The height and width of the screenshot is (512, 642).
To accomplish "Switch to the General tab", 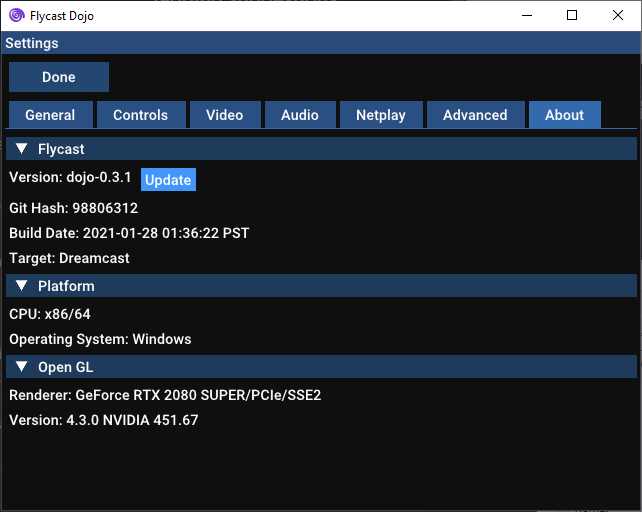I will click(51, 115).
